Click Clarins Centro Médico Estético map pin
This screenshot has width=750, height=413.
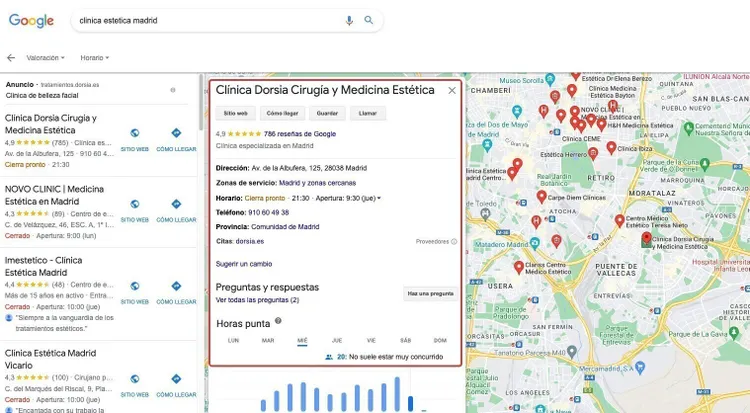(519, 267)
